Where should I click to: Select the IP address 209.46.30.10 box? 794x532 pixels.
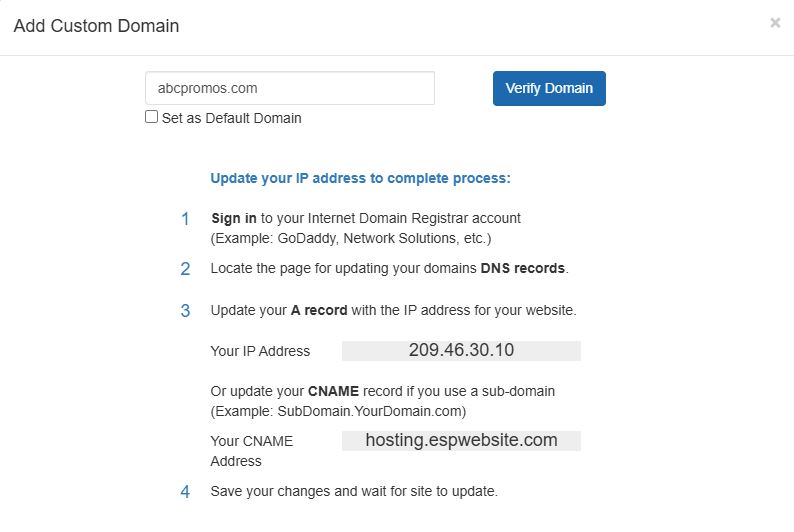click(461, 351)
